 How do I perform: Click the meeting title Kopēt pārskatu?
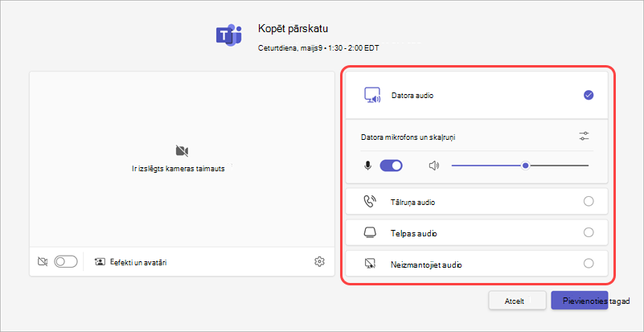(293, 28)
